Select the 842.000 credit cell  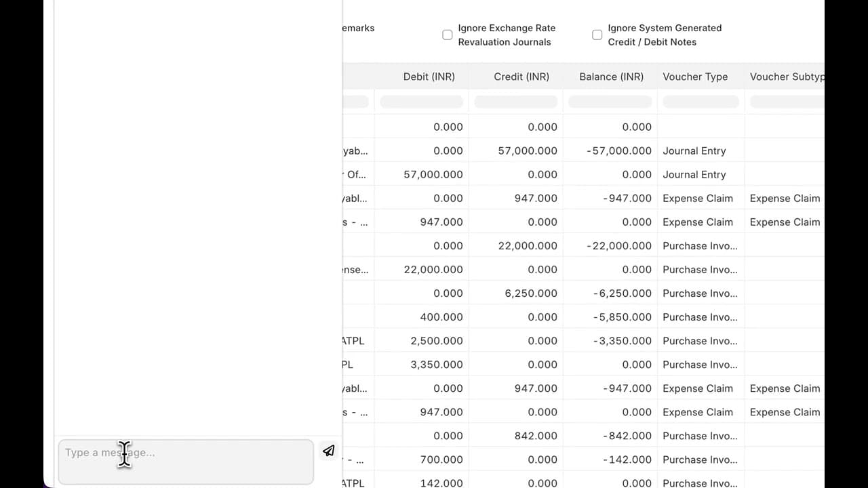[x=536, y=436]
